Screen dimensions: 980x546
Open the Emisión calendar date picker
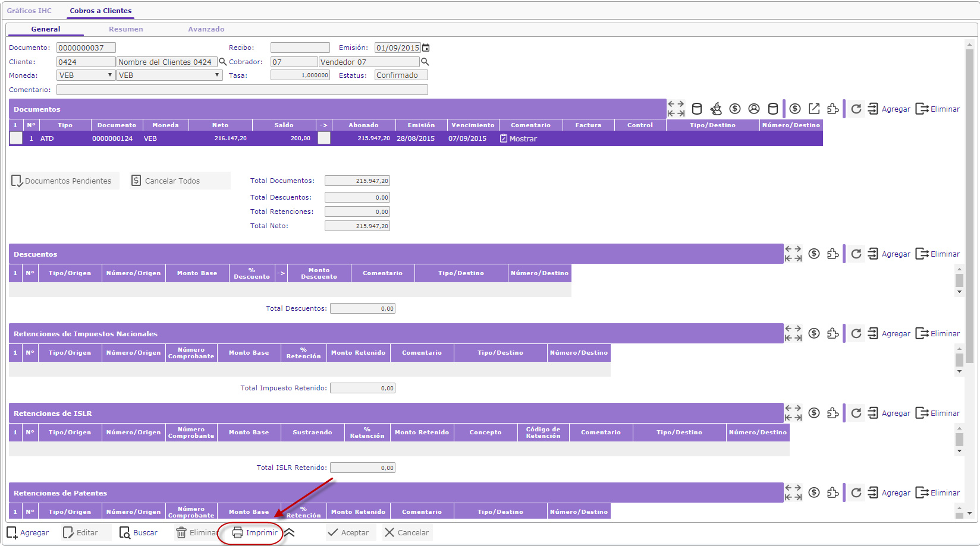(426, 48)
